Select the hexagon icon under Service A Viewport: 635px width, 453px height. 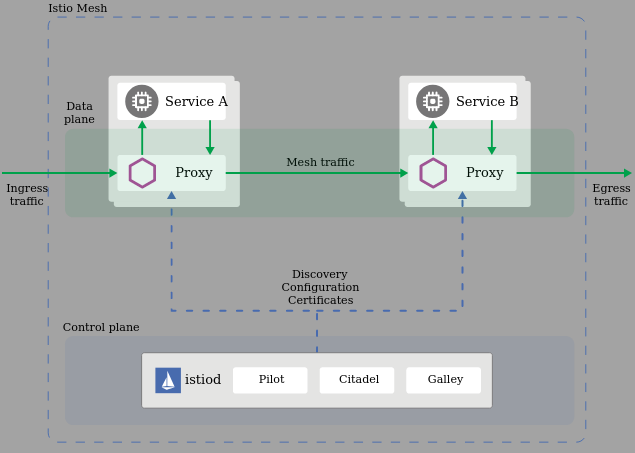142,173
